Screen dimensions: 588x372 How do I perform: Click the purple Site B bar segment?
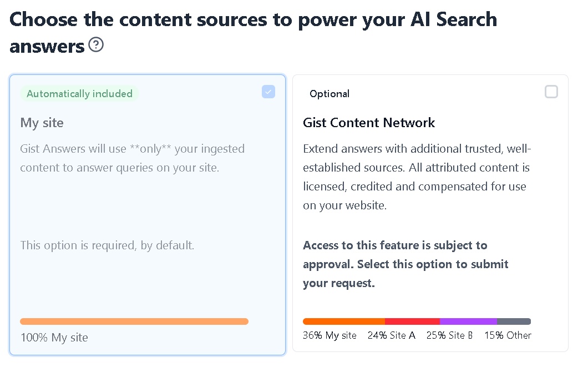(468, 321)
